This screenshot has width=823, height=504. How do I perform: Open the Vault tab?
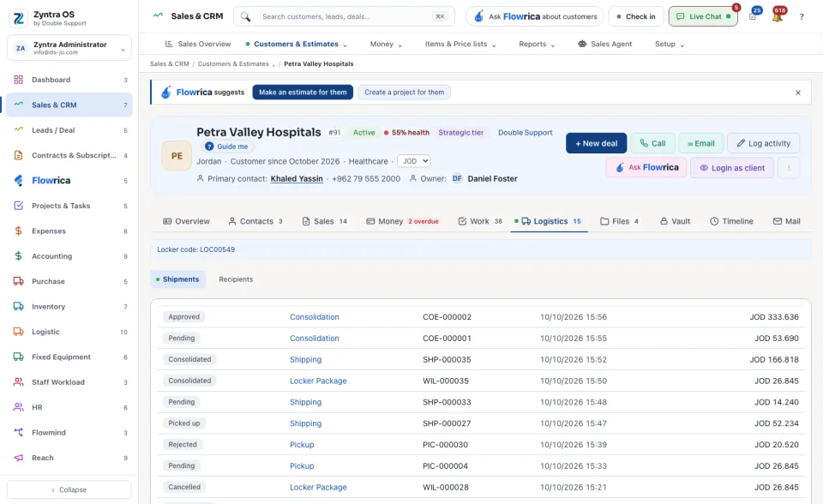pyautogui.click(x=675, y=221)
